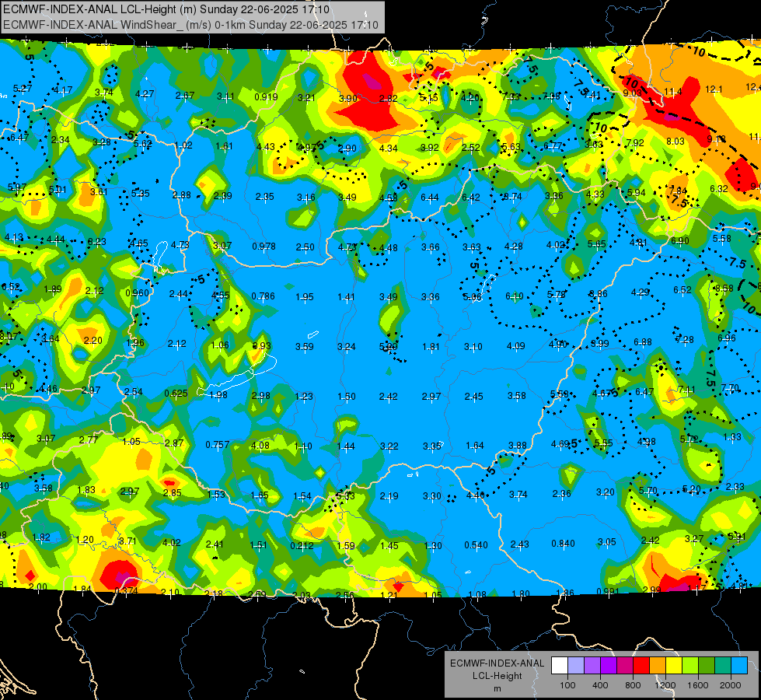Click the grid value '0.978'
Image resolution: width=761 pixels, height=700 pixels.
click(264, 247)
